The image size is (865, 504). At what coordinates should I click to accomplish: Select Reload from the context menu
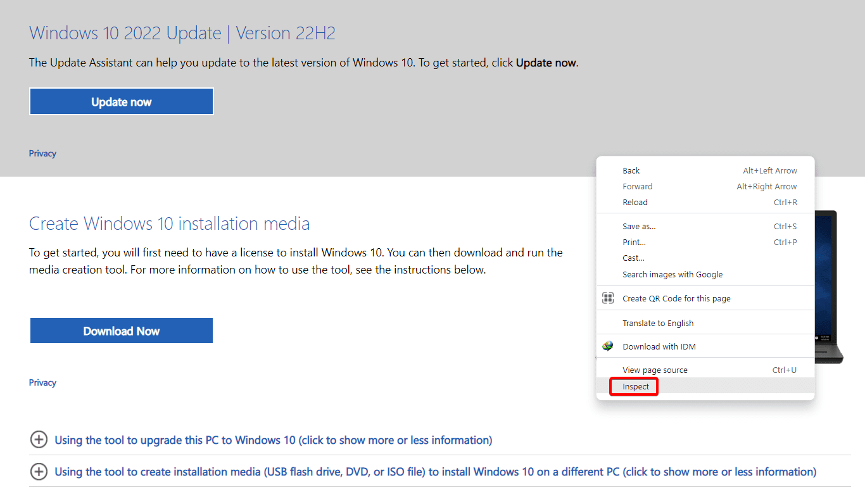pos(705,202)
